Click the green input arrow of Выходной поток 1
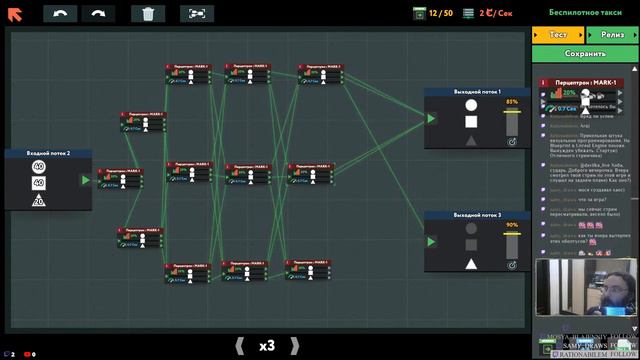Screen dimensions: 640x360 431,118
